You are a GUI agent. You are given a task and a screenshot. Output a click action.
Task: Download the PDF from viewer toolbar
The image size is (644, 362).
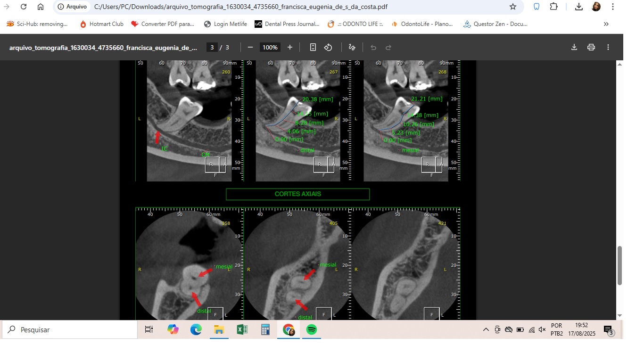click(574, 47)
